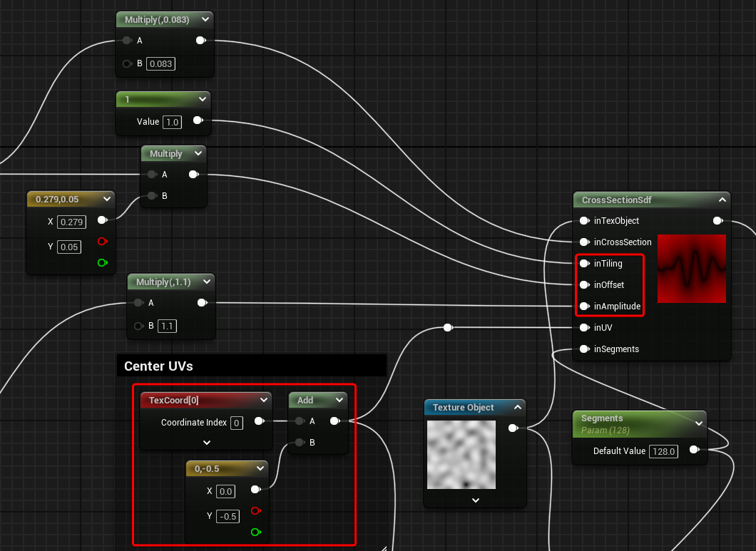
Task: Expand the TexCoord[0] node's bottom chevron
Action: pyautogui.click(x=207, y=443)
